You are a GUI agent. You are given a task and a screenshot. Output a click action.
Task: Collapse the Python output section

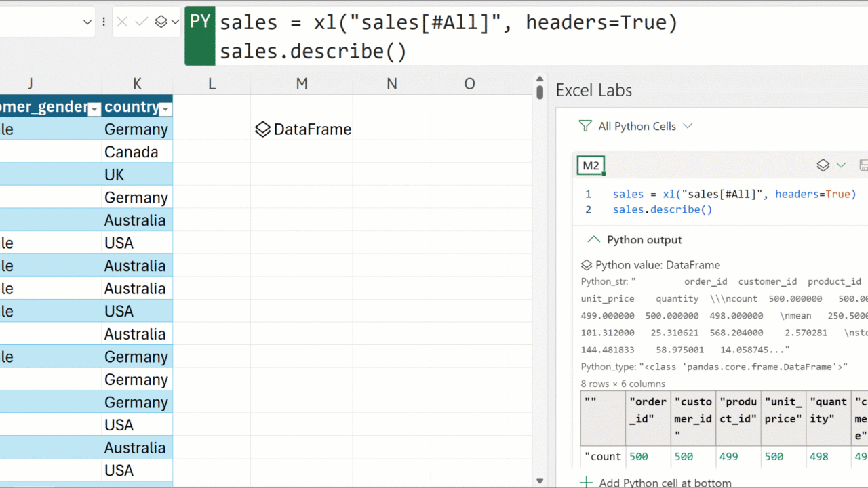pyautogui.click(x=594, y=239)
